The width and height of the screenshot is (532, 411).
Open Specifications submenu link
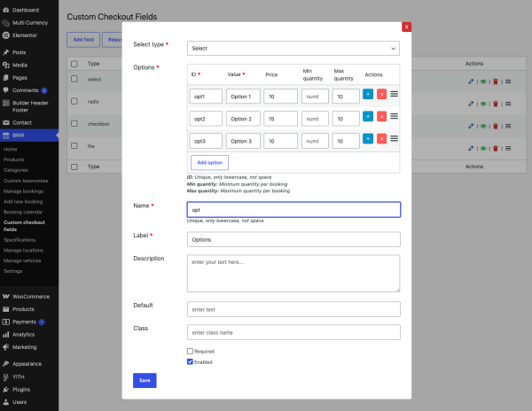coord(20,239)
